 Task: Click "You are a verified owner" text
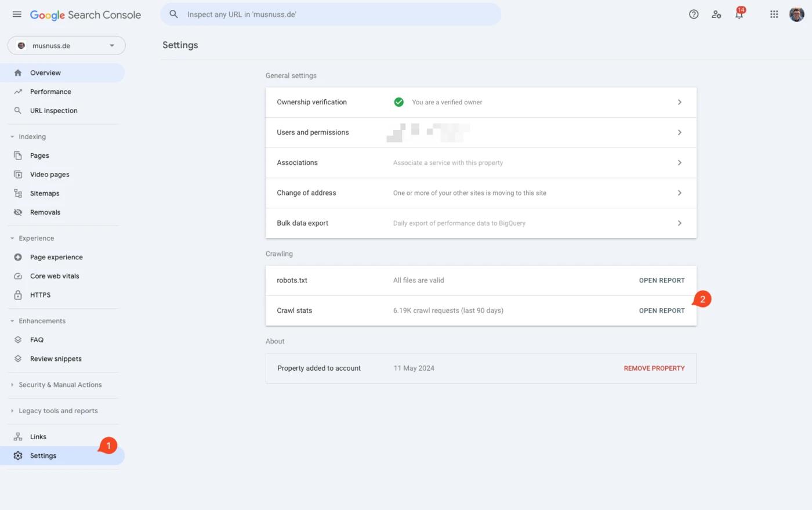coord(447,102)
